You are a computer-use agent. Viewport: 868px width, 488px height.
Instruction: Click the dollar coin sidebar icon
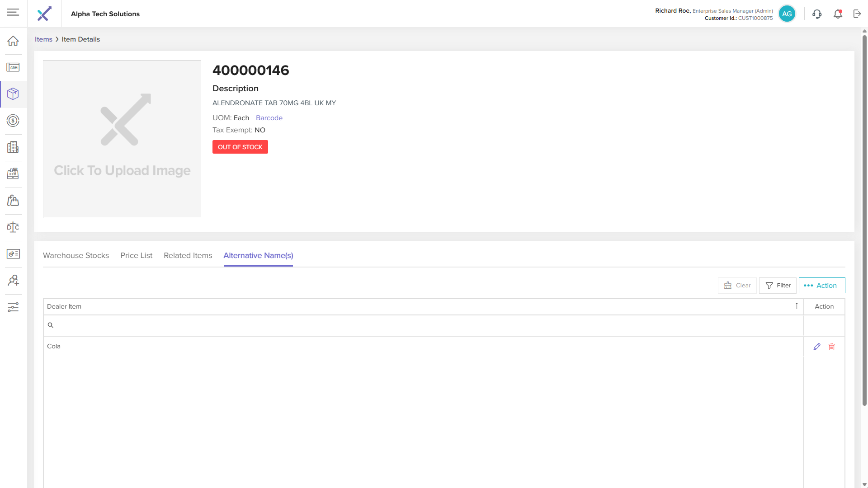pyautogui.click(x=13, y=121)
